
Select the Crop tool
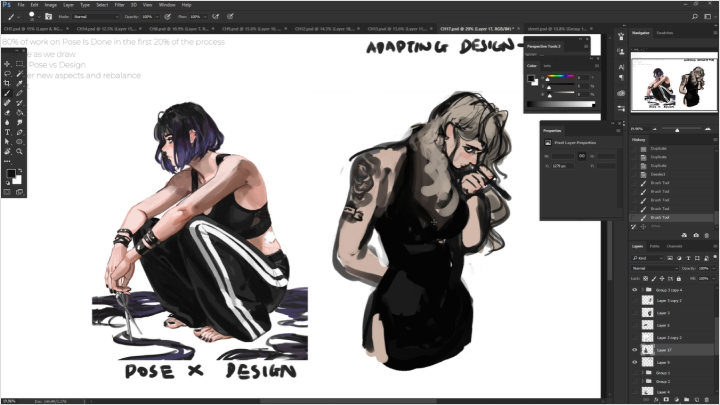click(x=7, y=83)
